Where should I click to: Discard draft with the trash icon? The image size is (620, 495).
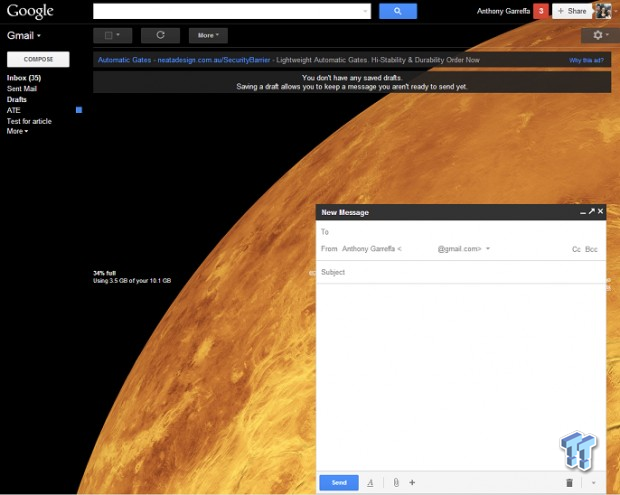click(x=569, y=483)
